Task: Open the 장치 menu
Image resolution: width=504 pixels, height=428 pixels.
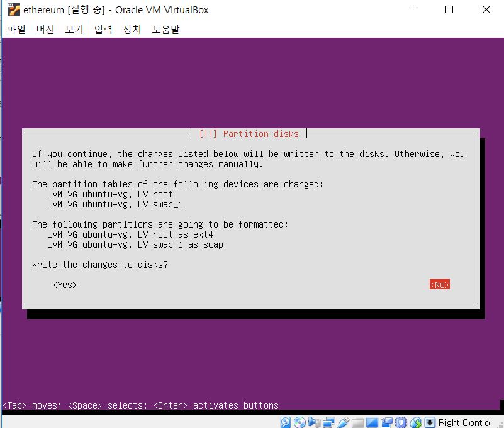Action: point(132,30)
